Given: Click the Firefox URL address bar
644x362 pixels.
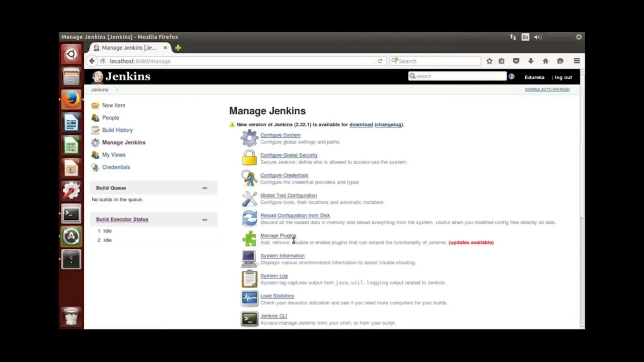Looking at the screenshot, I should coord(241,61).
